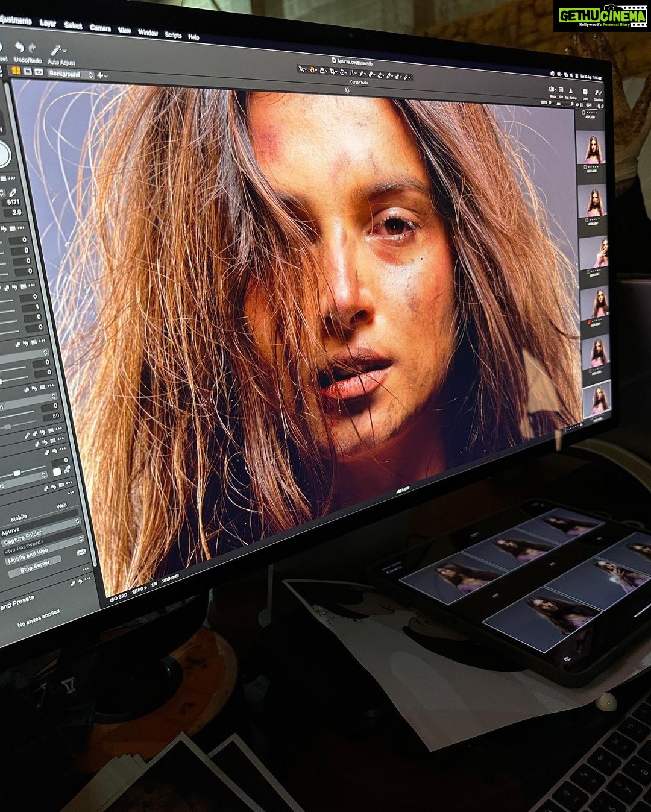Switch to the Mobile tab
Screen dimensions: 651x812
click(19, 518)
